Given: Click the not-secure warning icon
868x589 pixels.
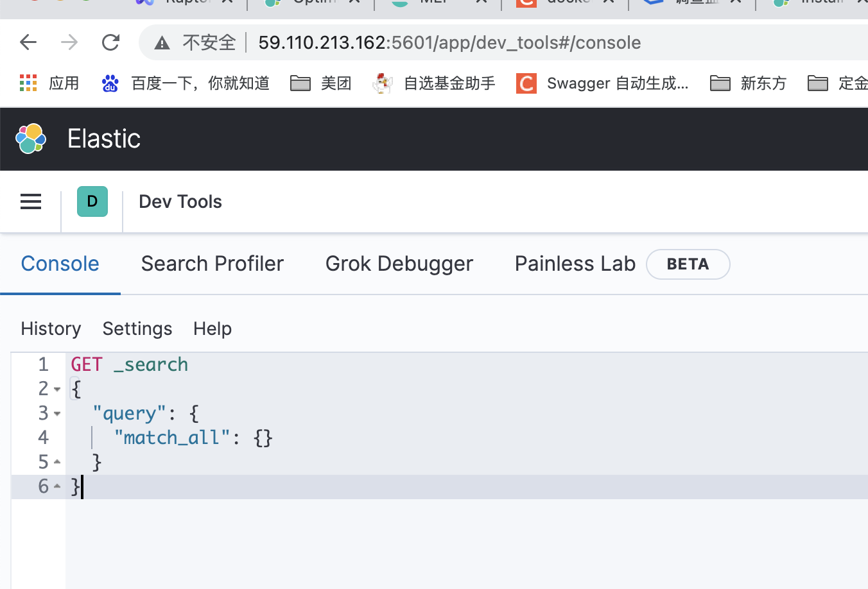Looking at the screenshot, I should [162, 43].
